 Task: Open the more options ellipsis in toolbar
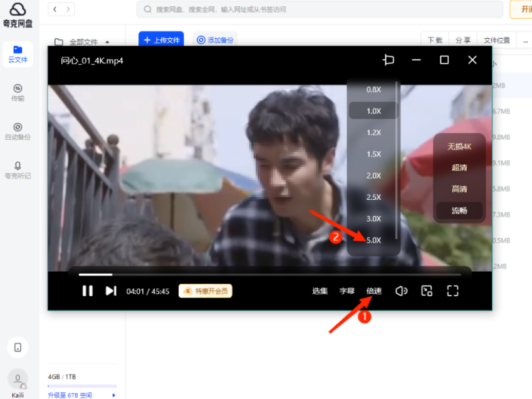[x=525, y=41]
